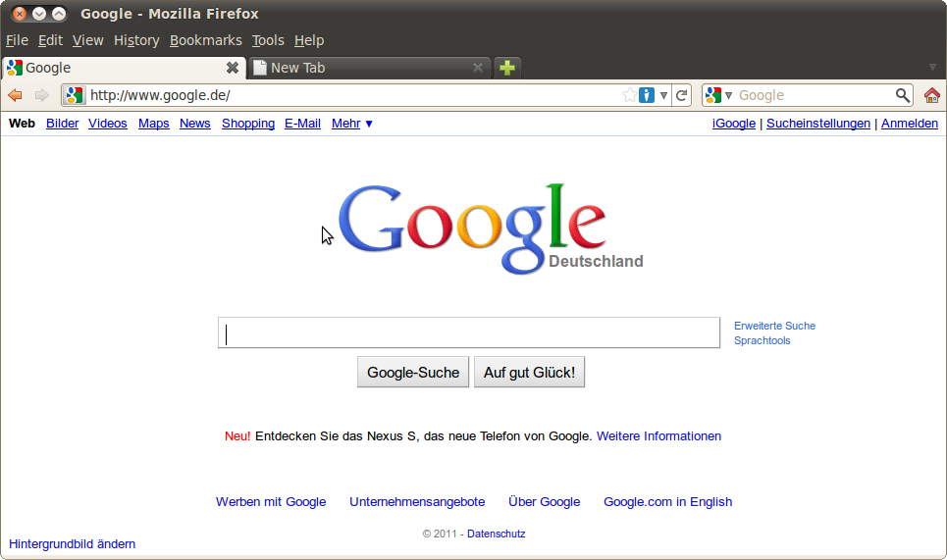Open the Sprachtools link
The image size is (947, 560).
click(763, 341)
